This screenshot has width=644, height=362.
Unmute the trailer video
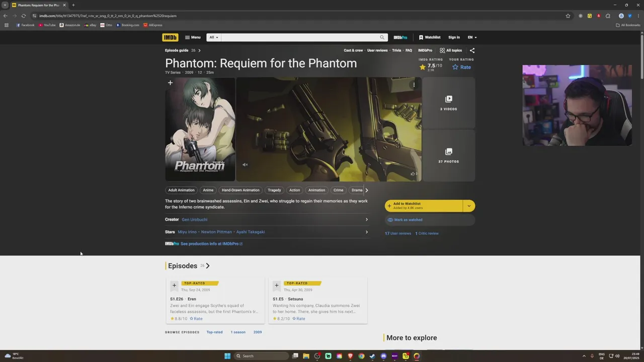[245, 165]
